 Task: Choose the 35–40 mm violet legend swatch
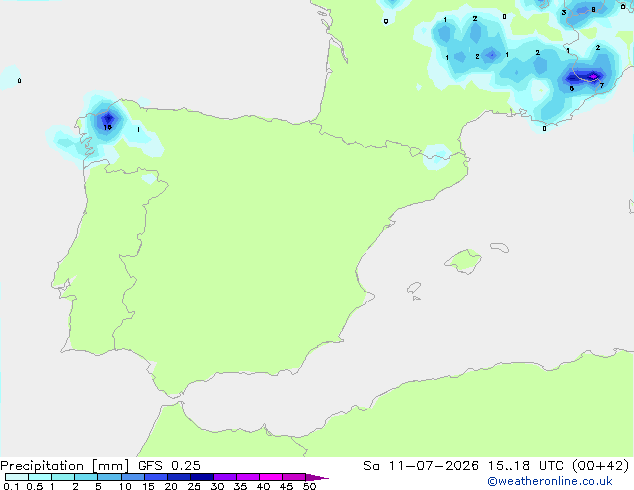tap(247, 477)
